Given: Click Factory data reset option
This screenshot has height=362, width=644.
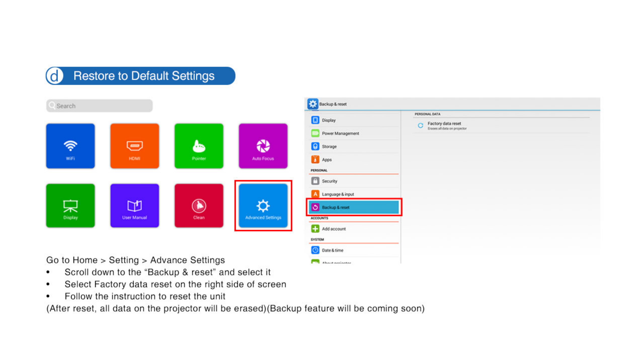Looking at the screenshot, I should coord(444,125).
